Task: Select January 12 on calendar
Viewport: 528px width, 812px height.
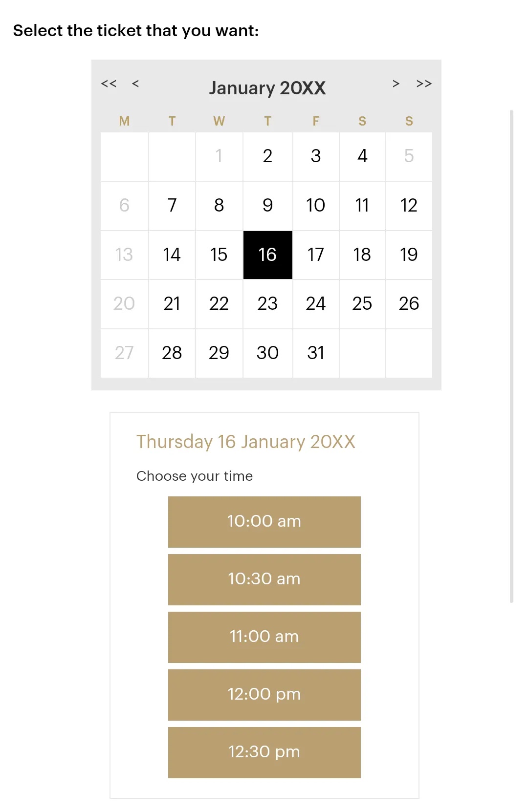Action: 409,206
